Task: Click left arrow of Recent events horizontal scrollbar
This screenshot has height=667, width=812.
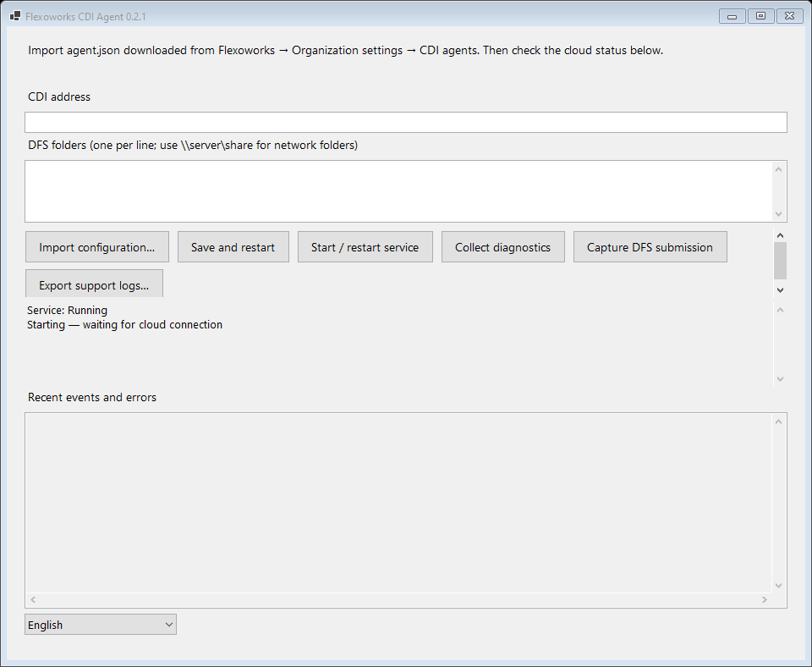Action: click(x=33, y=599)
